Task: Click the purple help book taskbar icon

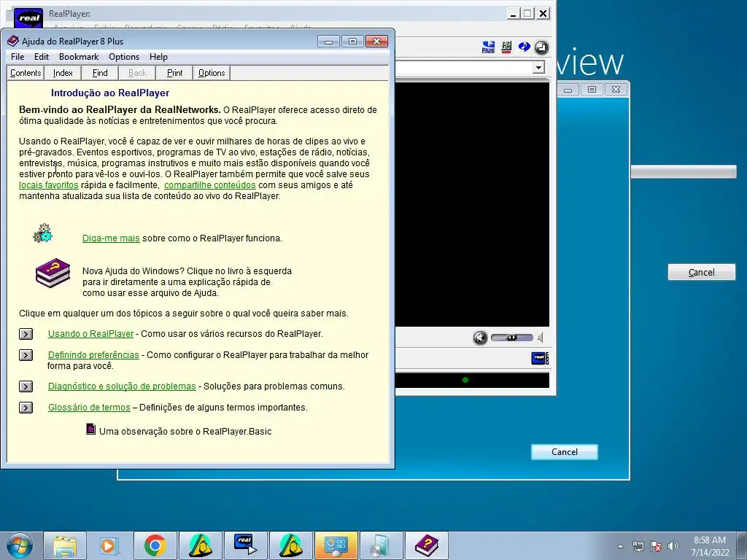Action: pos(426,545)
